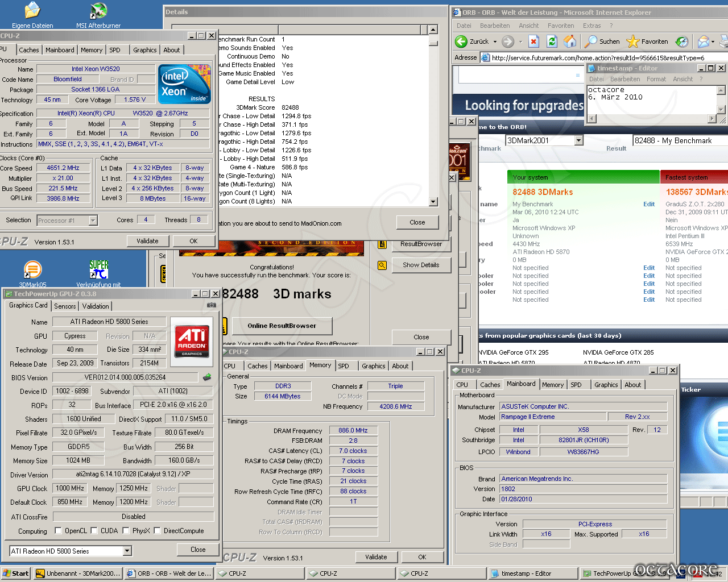Switch to timestamp - Editor taskbar item
Image resolution: width=728 pixels, height=582 pixels.
coord(532,573)
